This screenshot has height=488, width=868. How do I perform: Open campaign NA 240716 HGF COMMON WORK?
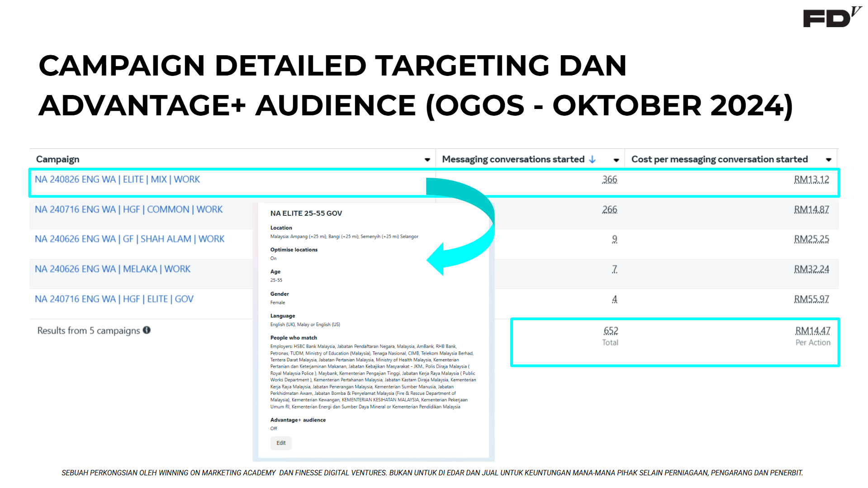(128, 209)
